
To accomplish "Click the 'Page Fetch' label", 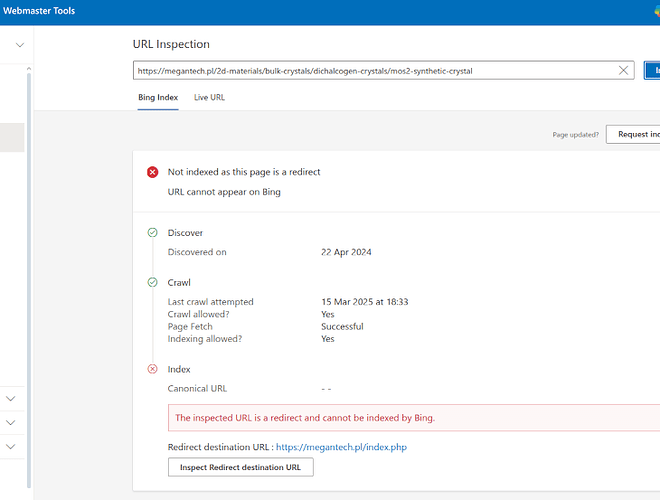I will (x=190, y=327).
